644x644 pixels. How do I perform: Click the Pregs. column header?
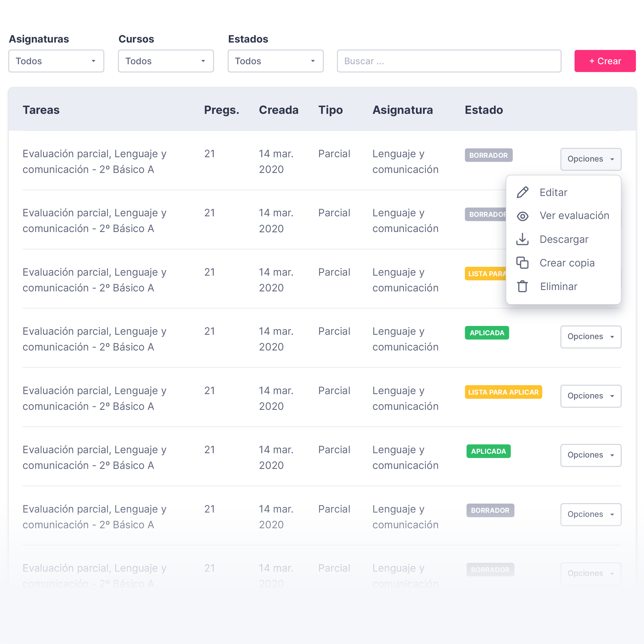pos(222,110)
